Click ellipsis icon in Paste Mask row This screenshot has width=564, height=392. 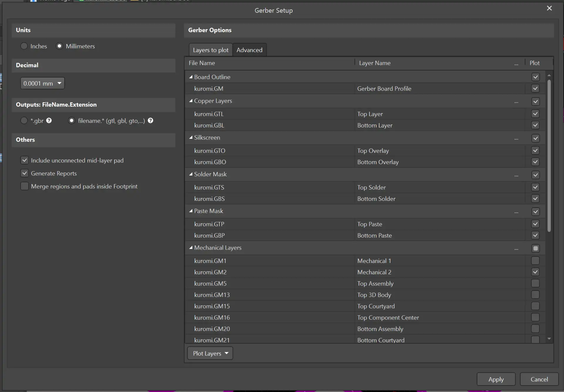tap(516, 212)
